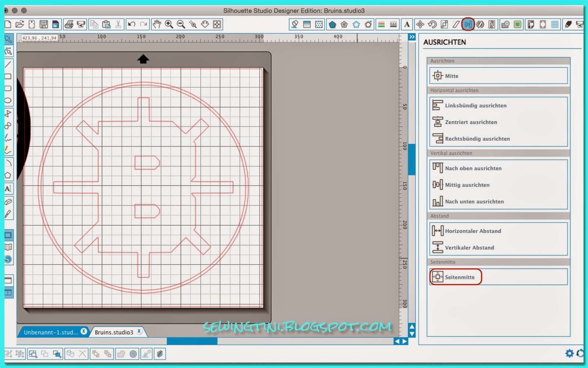Image resolution: width=588 pixels, height=368 pixels.
Task: Fit page to window icon
Action: coord(217,25)
